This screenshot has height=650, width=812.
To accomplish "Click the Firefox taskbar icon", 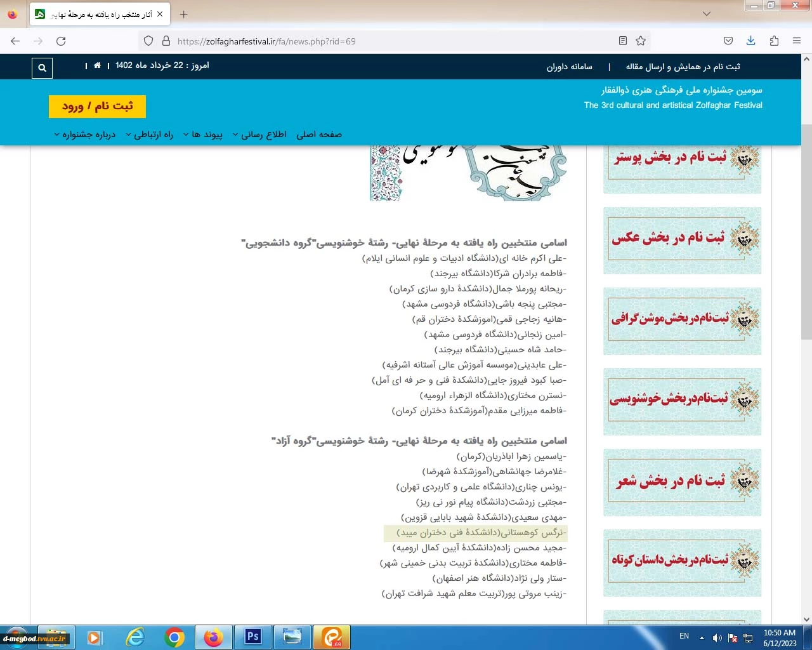I will point(214,637).
